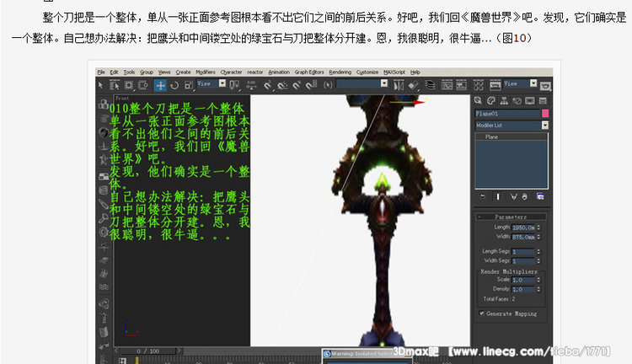Viewport: 632px width, 364px height.
Task: Toggle the Percent Snap icon
Action: coord(297,85)
